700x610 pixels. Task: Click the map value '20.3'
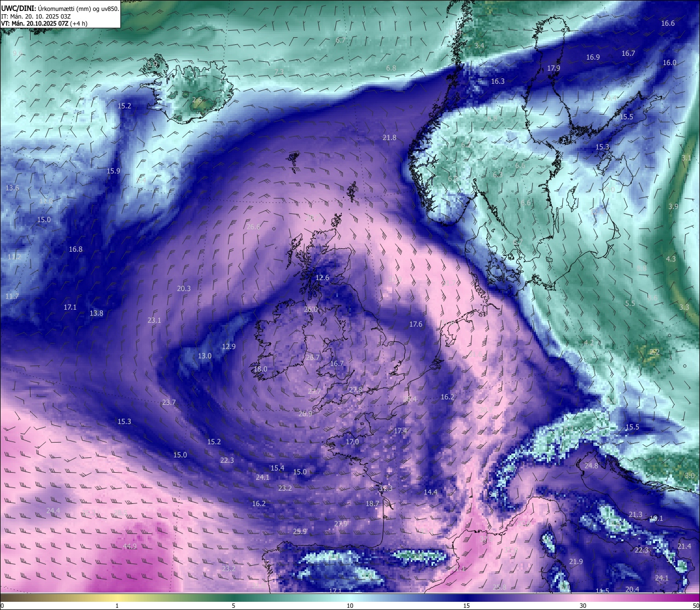point(184,289)
